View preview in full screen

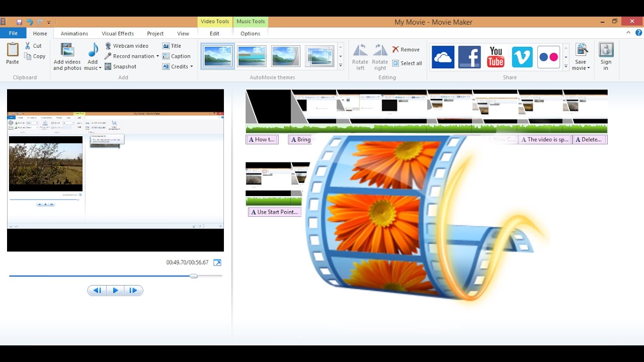pos(217,262)
